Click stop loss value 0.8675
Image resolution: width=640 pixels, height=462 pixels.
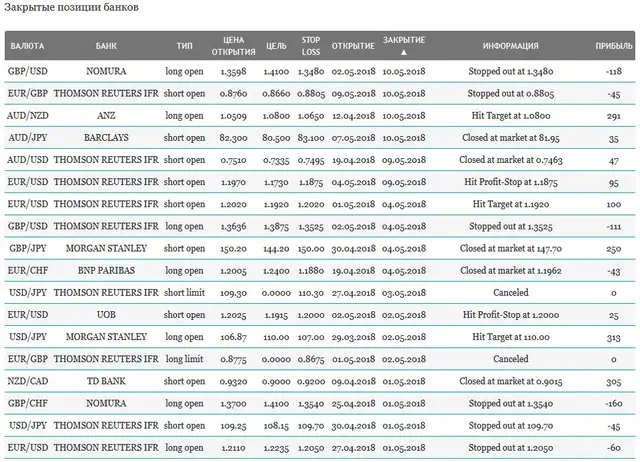[311, 359]
